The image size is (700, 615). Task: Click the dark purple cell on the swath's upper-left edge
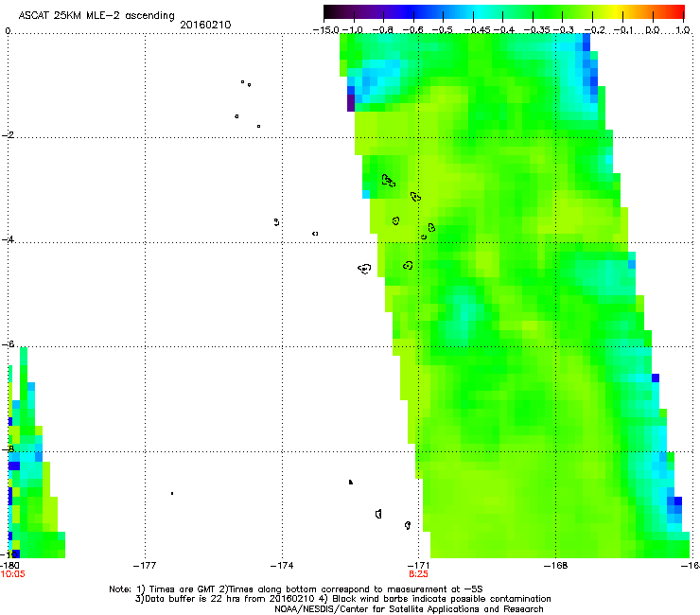click(351, 103)
